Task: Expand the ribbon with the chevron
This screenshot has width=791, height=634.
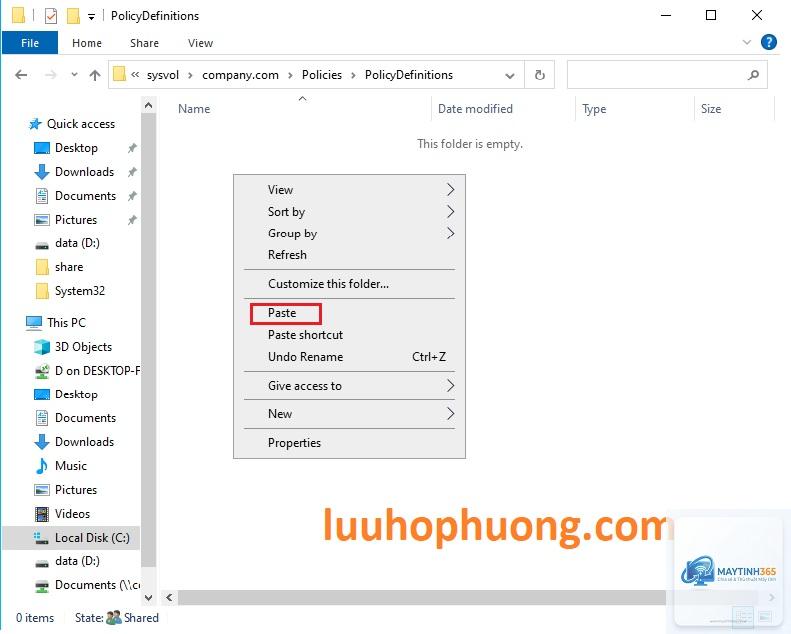Action: pos(747,42)
